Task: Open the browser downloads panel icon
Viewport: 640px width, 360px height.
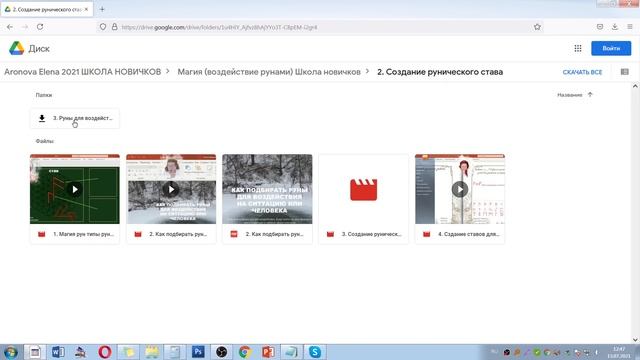Action: click(x=615, y=27)
